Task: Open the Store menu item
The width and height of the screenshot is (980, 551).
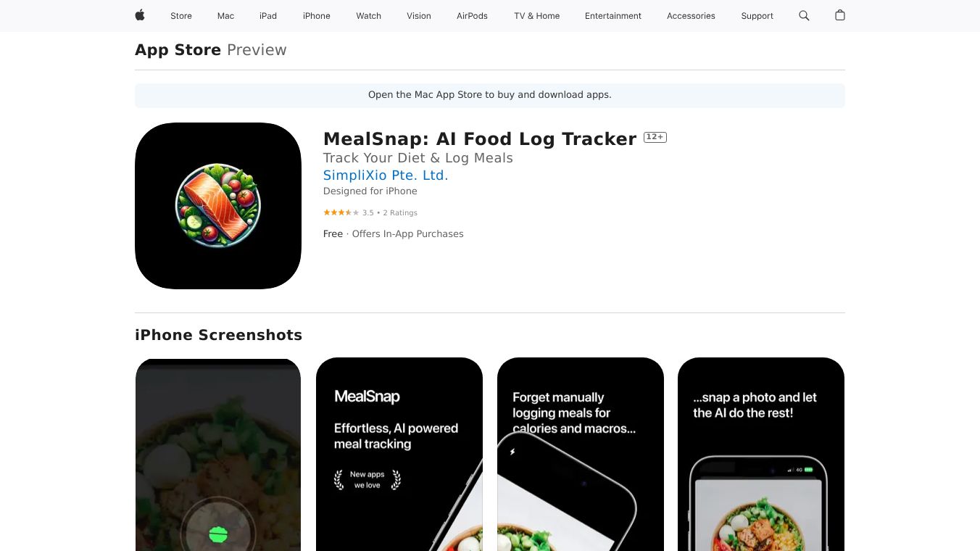Action: pos(181,16)
